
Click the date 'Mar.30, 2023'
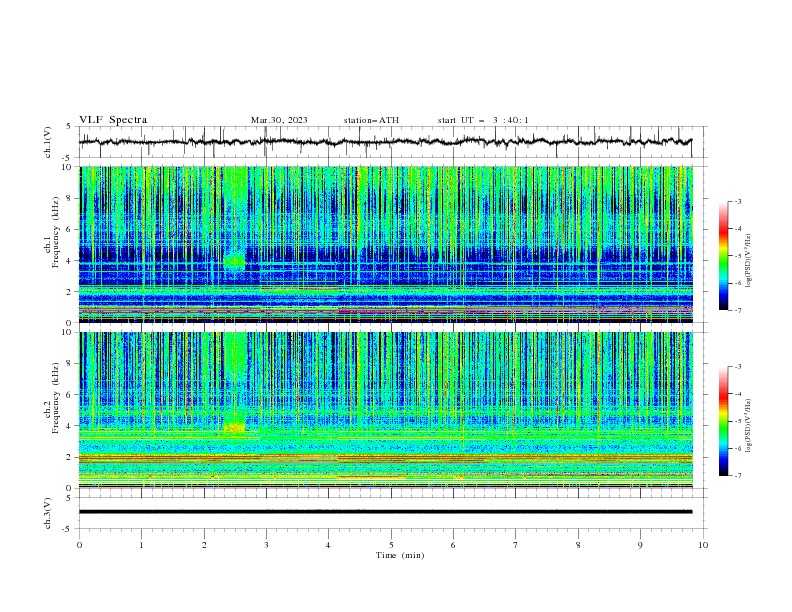[x=279, y=120]
